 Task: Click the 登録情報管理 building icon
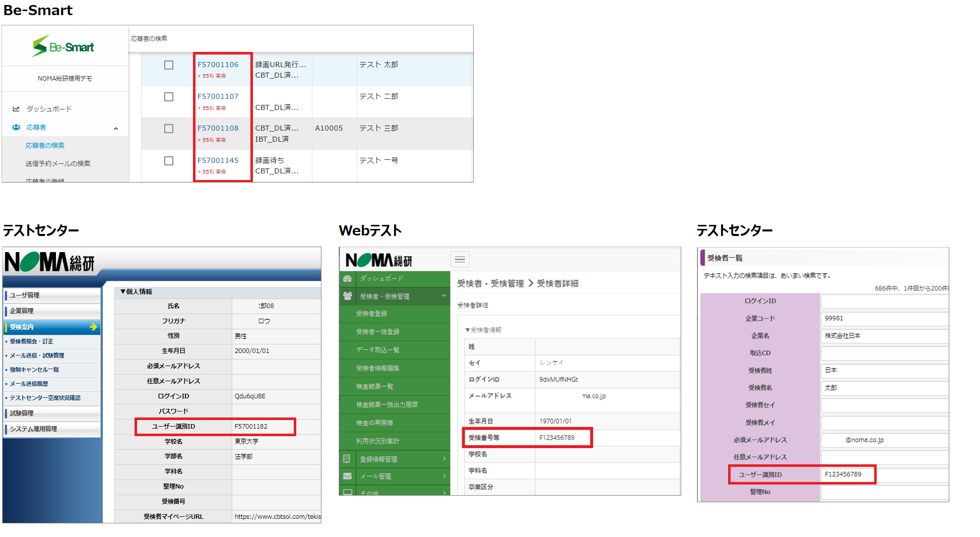pyautogui.click(x=347, y=459)
